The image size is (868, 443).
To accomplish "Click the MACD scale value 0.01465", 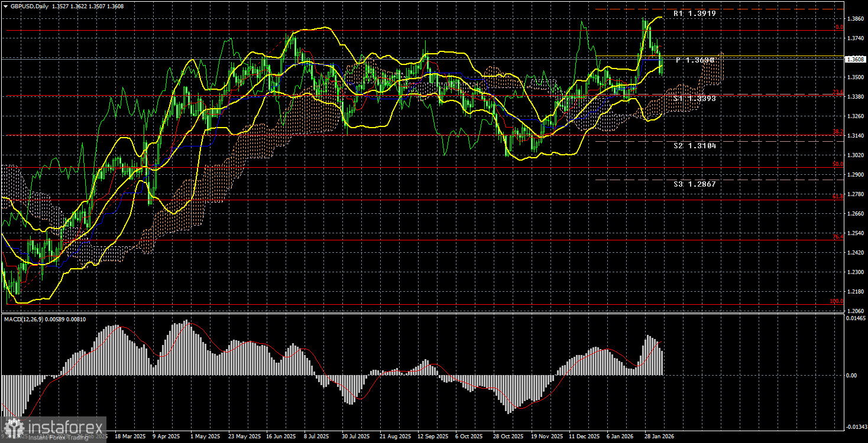I will (x=856, y=318).
